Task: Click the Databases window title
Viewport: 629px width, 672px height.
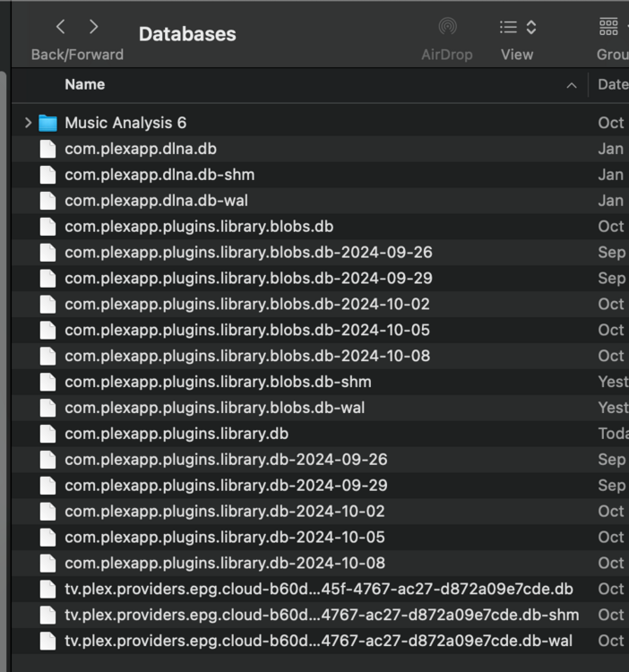Action: (187, 34)
